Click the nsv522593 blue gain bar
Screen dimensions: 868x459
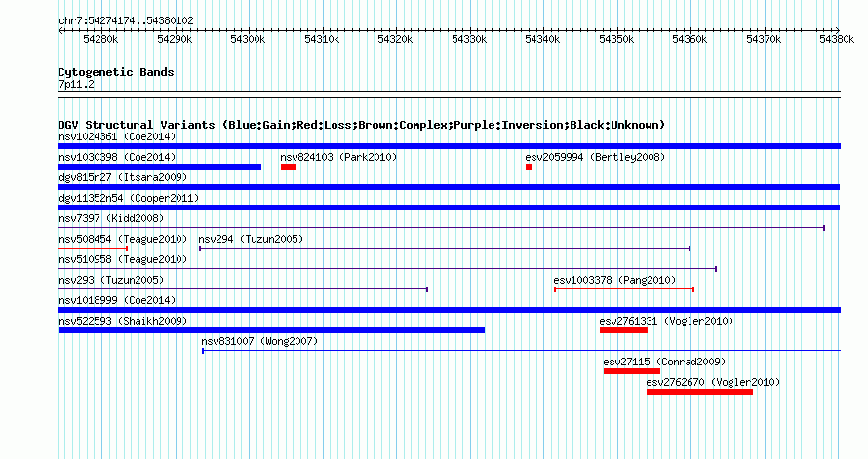(271, 330)
